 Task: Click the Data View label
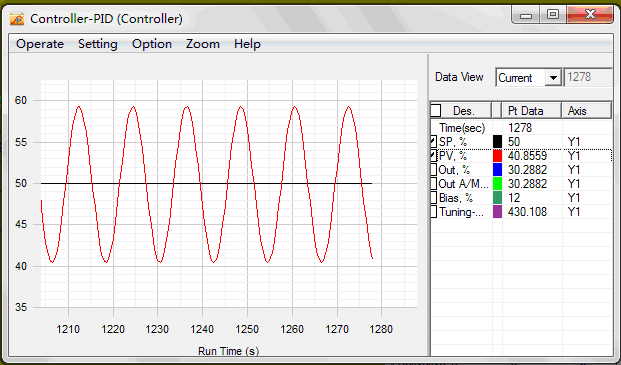[459, 77]
